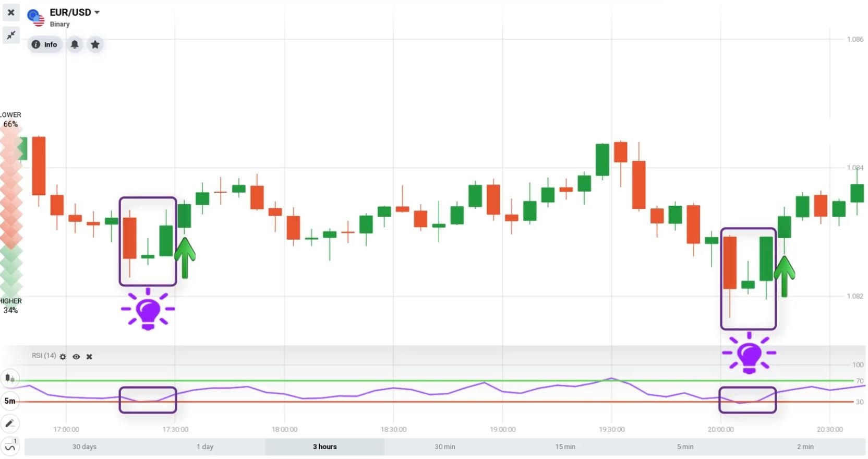Click the RSI 70 level label
This screenshot has height=459, width=868.
pyautogui.click(x=860, y=381)
